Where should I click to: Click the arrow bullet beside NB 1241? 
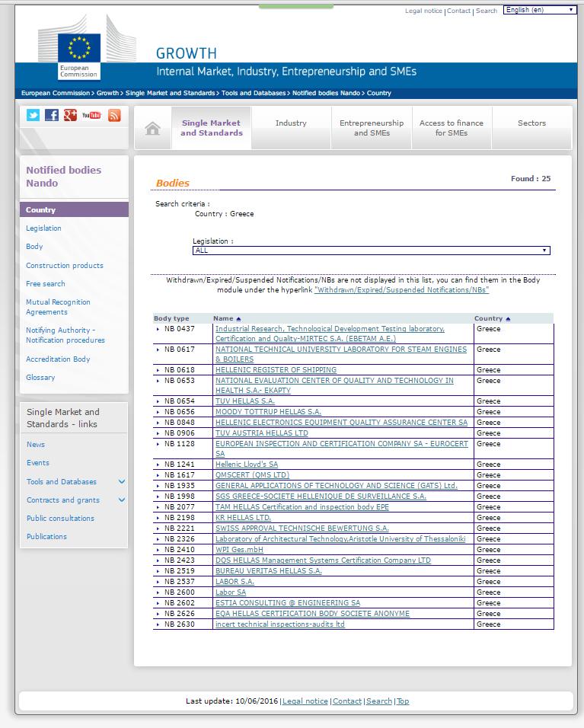click(x=158, y=465)
